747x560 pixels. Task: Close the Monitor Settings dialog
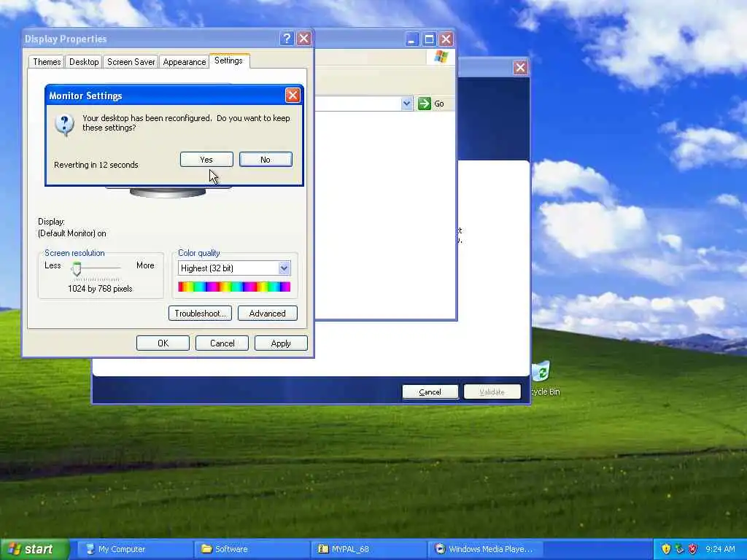(x=293, y=96)
